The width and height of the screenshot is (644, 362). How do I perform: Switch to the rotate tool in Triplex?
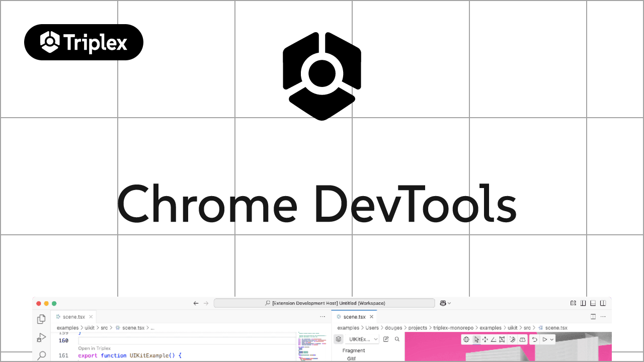[495, 339]
